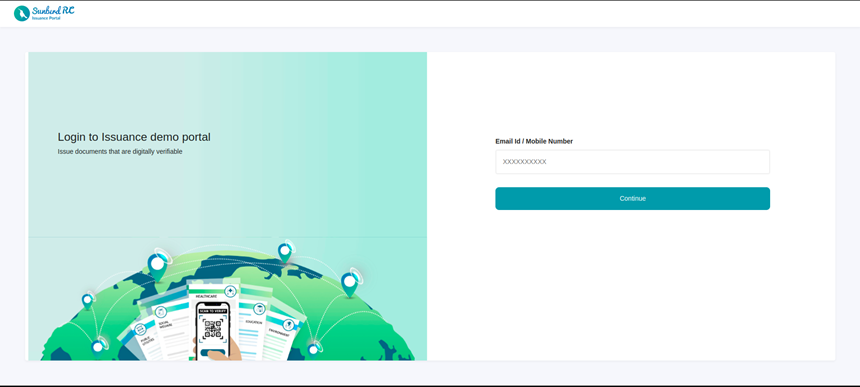Click the blue button on the phone screen
The height and width of the screenshot is (387, 860).
212,352
